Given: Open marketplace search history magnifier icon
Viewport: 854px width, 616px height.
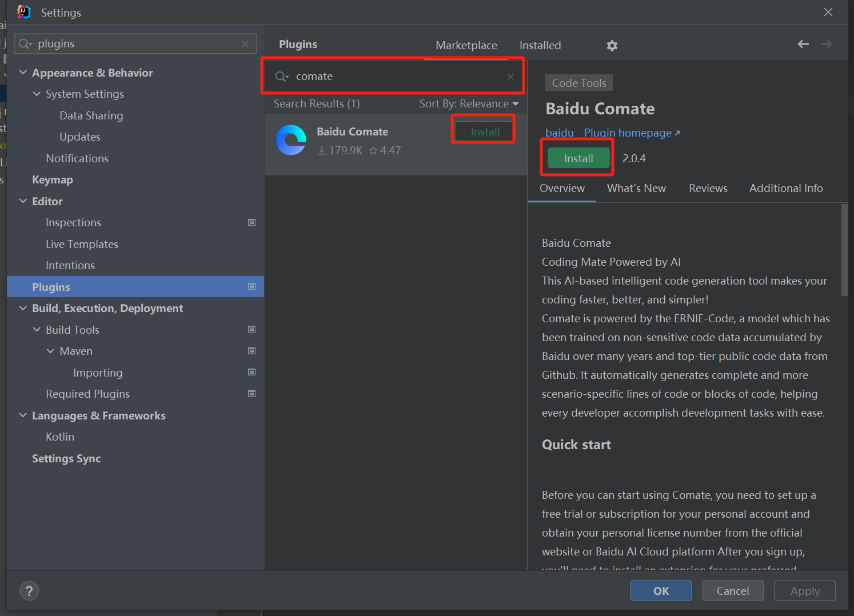Looking at the screenshot, I should pos(282,77).
